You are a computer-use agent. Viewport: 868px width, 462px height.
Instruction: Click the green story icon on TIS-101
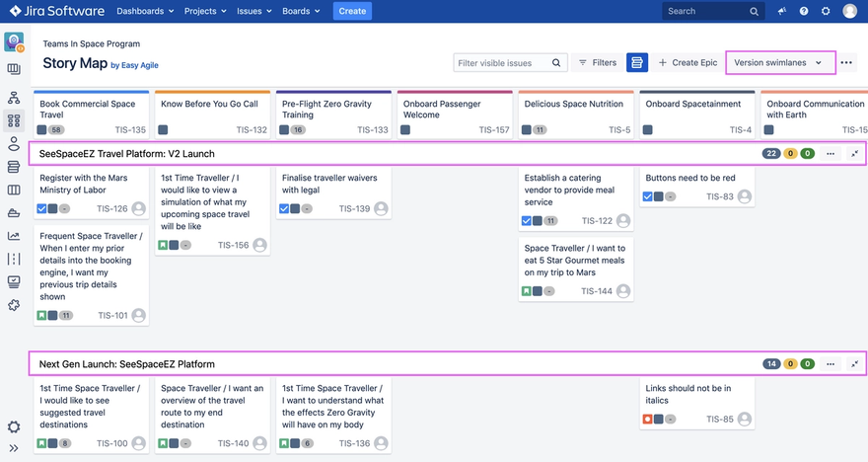tap(41, 315)
